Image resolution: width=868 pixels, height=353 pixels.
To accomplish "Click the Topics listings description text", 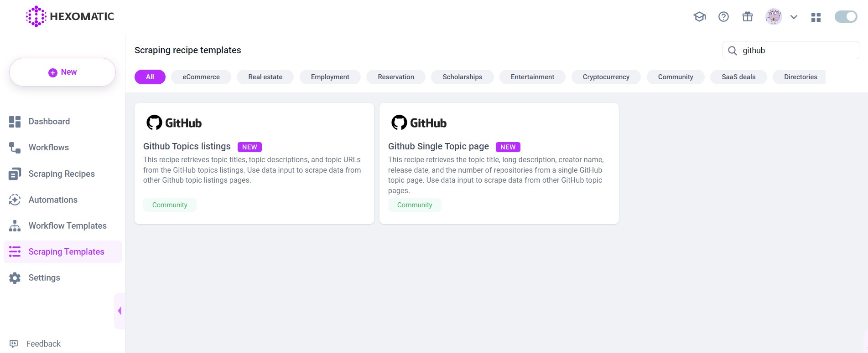I will click(252, 170).
